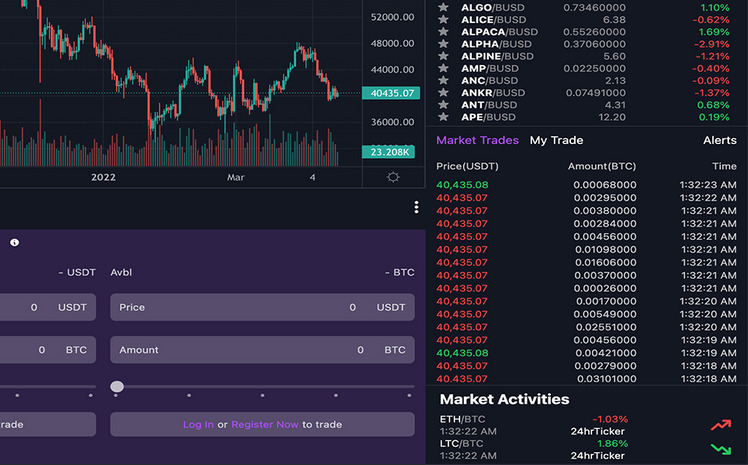Click the last dot on sell slider

tap(409, 395)
